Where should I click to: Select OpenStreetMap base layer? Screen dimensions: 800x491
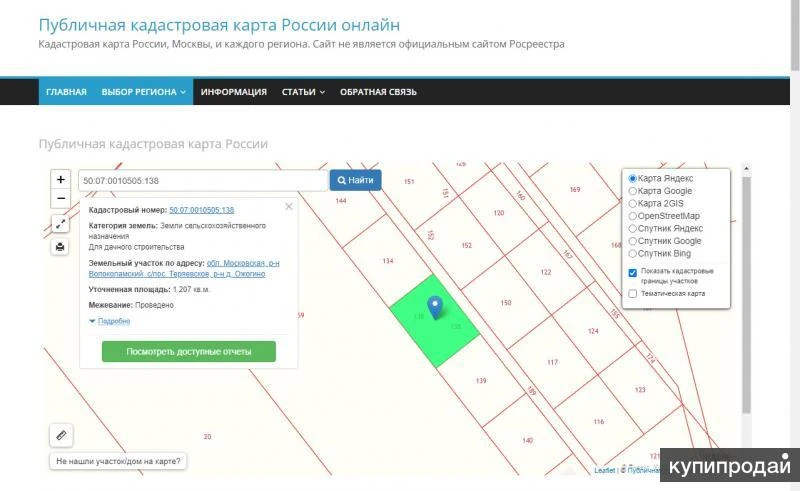click(x=633, y=216)
